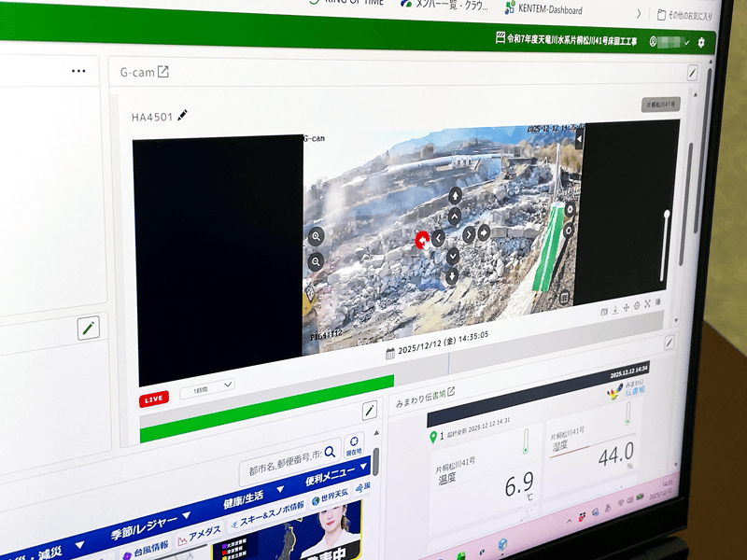Click the camera zoom slider handle

[665, 213]
